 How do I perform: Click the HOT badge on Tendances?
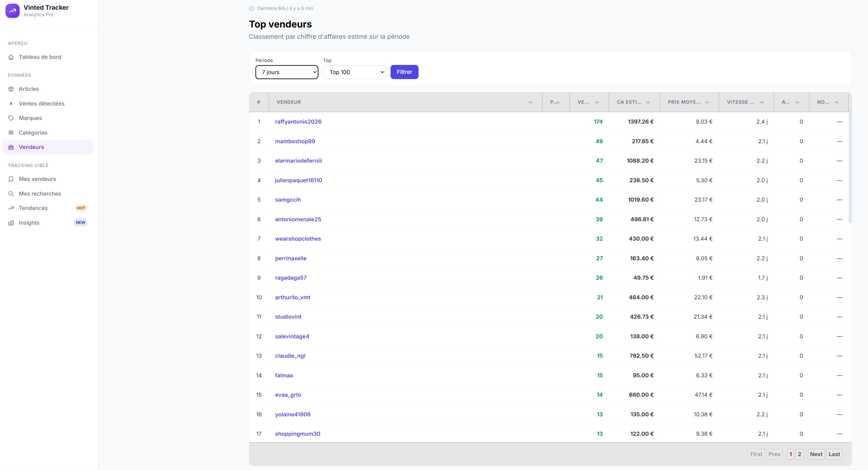coord(81,208)
